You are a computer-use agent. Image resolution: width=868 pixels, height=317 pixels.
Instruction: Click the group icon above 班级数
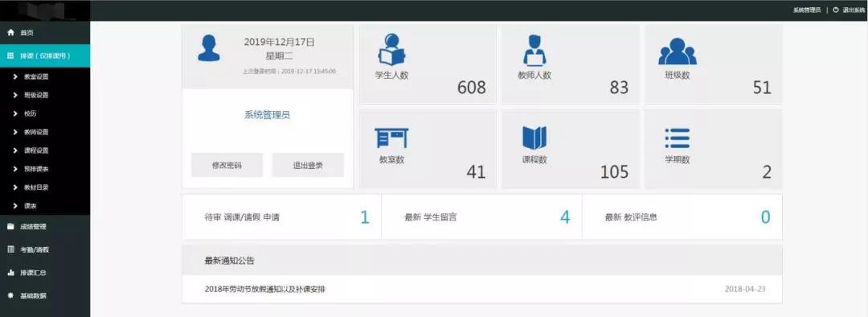click(677, 51)
